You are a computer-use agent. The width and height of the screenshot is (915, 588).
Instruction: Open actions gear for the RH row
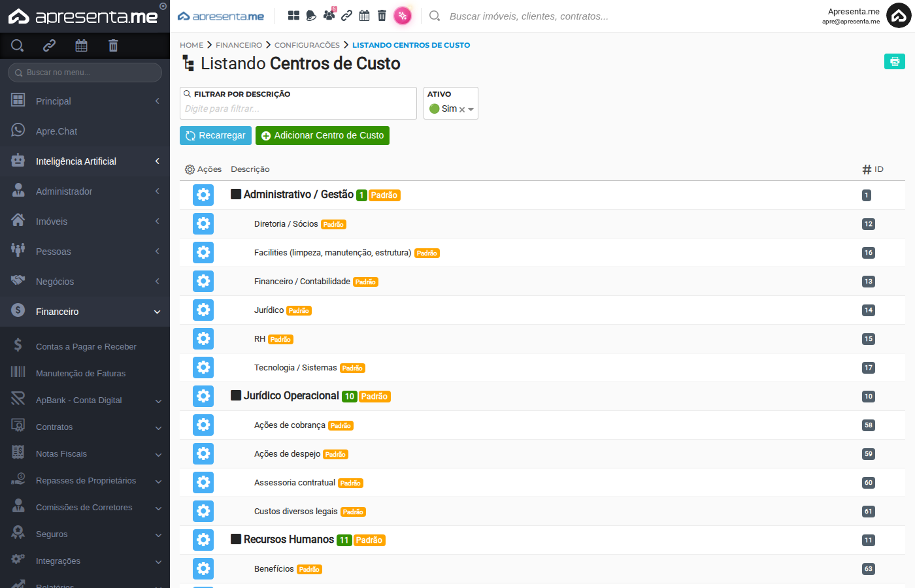click(203, 338)
